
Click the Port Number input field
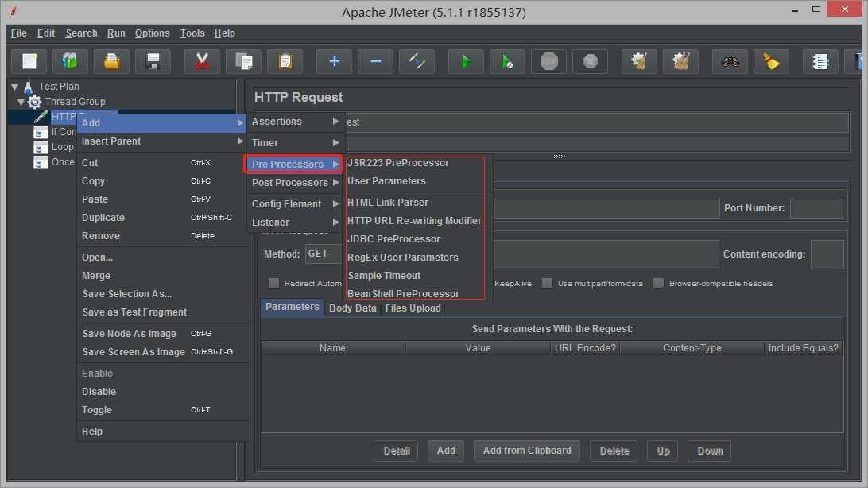point(816,208)
